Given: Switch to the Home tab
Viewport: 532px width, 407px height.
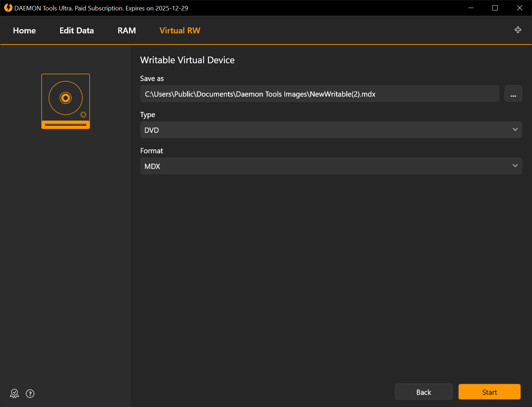Looking at the screenshot, I should pos(24,31).
